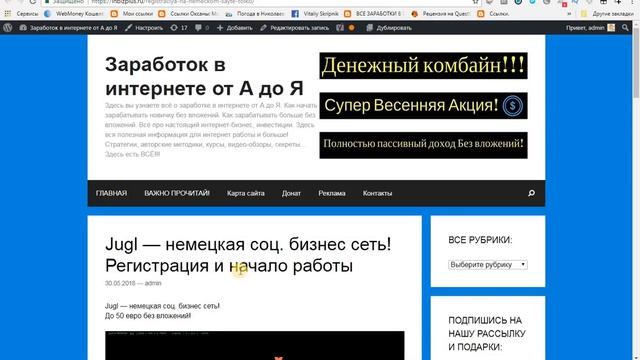Viewport: 640px width, 360px height.
Task: Open Карта сайта navigation item
Action: (x=246, y=193)
